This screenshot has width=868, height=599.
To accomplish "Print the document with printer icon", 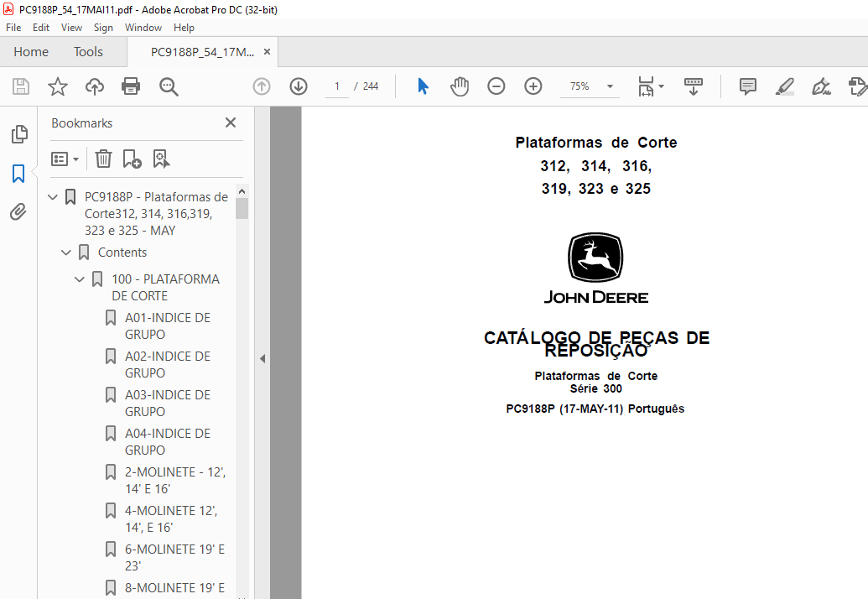I will tap(131, 86).
